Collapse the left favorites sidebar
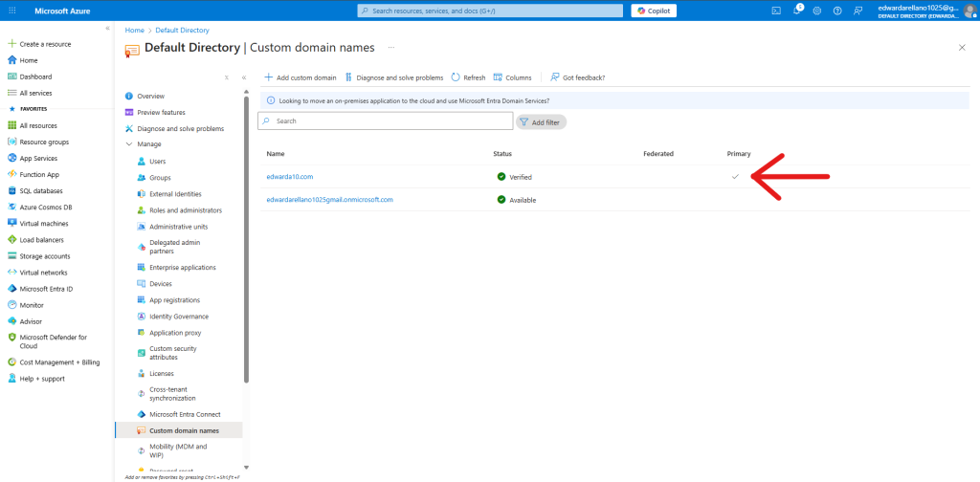The width and height of the screenshot is (980, 482). [x=107, y=29]
